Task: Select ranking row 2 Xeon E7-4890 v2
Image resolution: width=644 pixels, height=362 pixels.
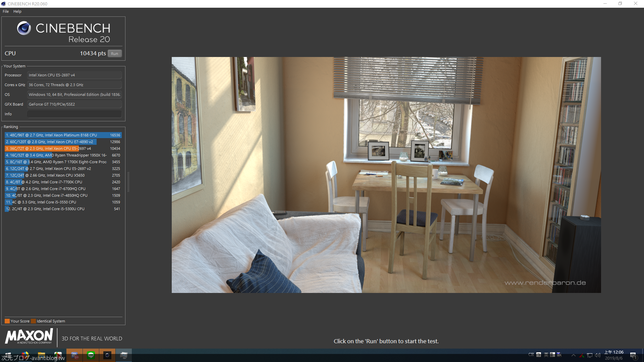Action: 63,142
